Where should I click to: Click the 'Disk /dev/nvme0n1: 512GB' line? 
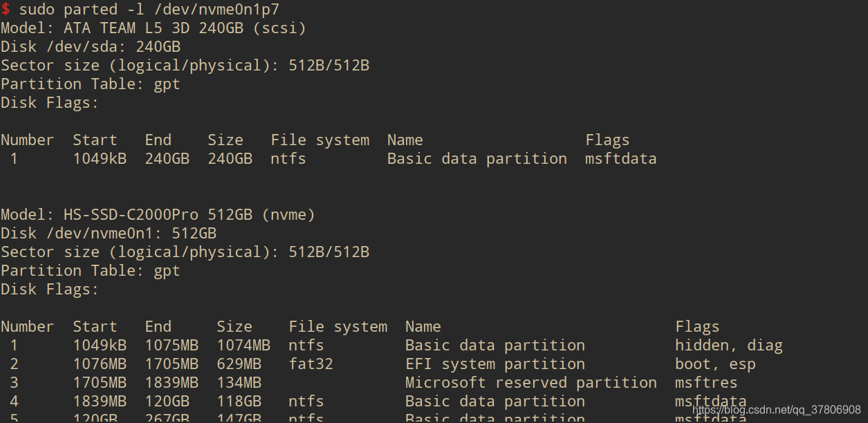tap(109, 234)
